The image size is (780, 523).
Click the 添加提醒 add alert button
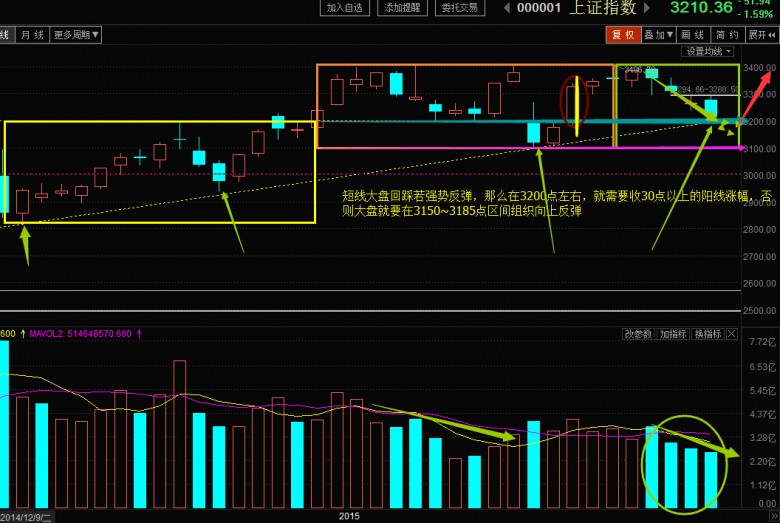coord(402,8)
